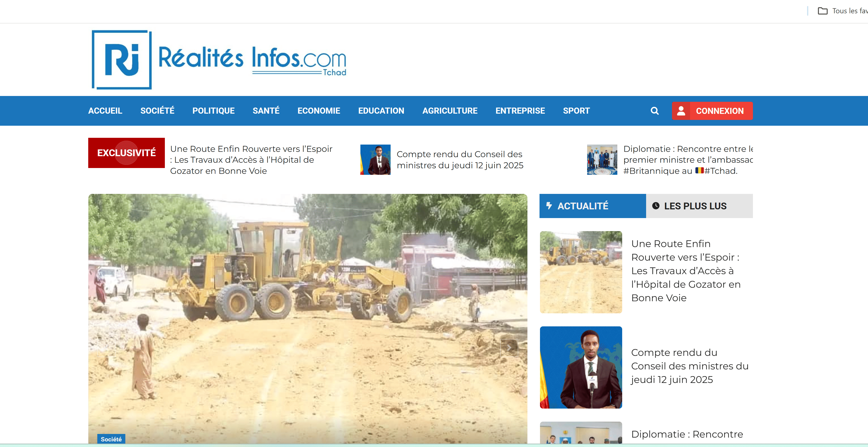The width and height of the screenshot is (868, 447).
Task: Open the Agriculture section from the navbar
Action: click(450, 110)
